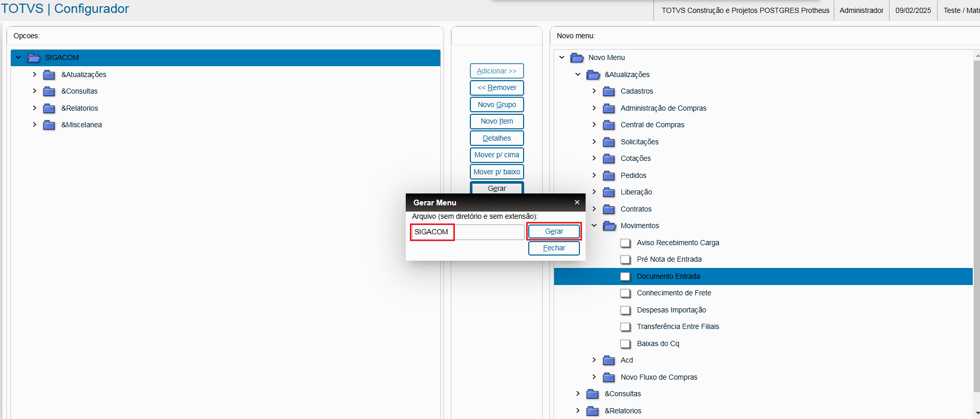Expand &Consultas in the Opcoes tree
The width and height of the screenshot is (980, 419).
click(35, 91)
